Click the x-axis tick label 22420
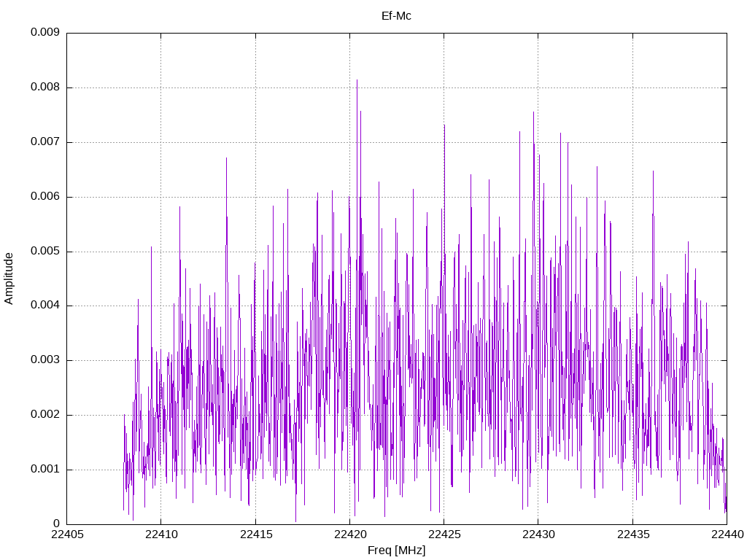 tap(350, 534)
